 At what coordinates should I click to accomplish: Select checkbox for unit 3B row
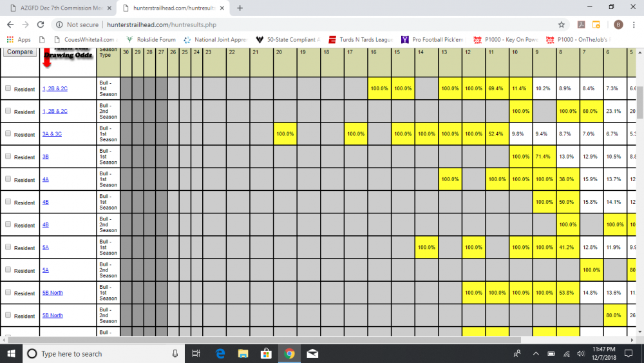click(8, 156)
